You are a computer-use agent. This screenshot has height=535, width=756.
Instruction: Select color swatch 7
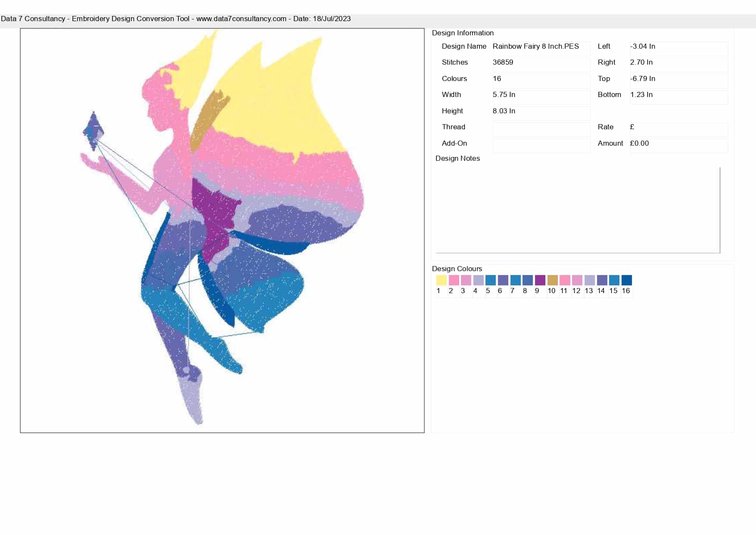pyautogui.click(x=515, y=280)
